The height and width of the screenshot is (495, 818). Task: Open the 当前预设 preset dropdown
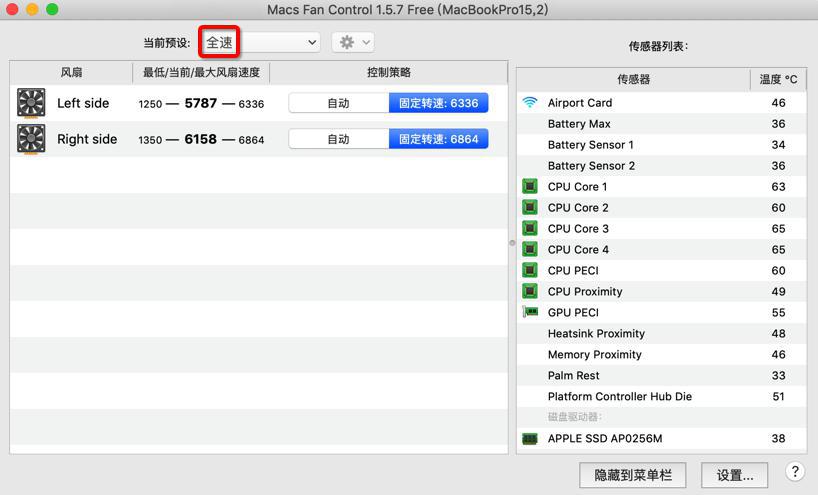pos(260,42)
